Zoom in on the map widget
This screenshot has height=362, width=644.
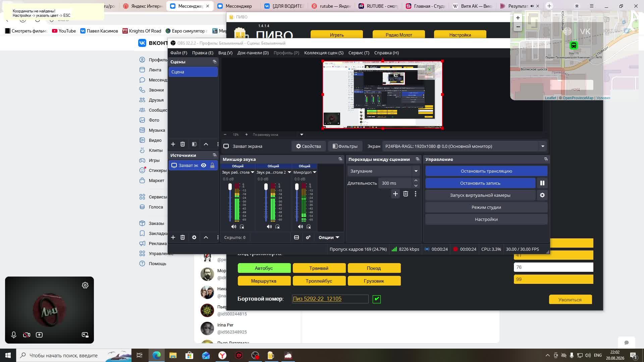[518, 18]
